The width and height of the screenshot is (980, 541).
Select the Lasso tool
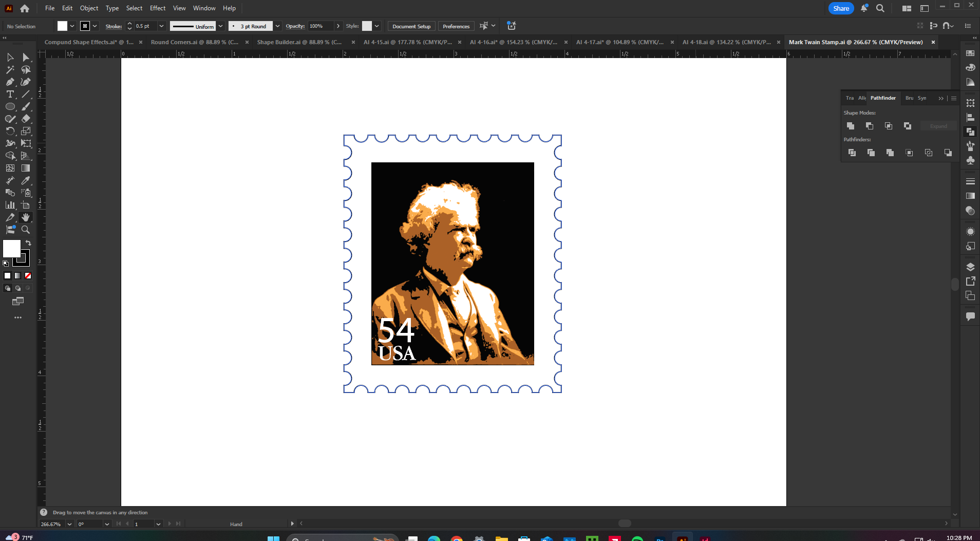[26, 69]
